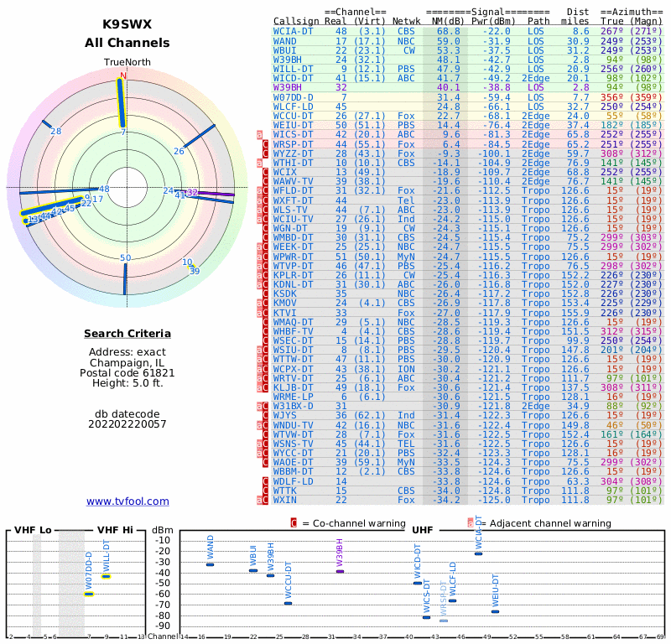
Task: Click the co-channel badge beside WTTK
Action: pos(265,491)
